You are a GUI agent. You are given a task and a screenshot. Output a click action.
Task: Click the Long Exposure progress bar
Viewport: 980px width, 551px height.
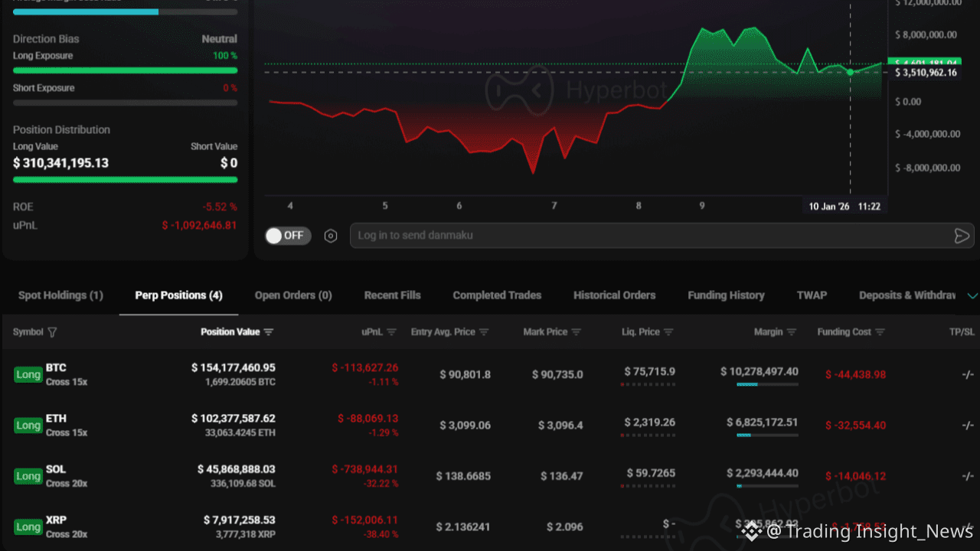coord(125,70)
